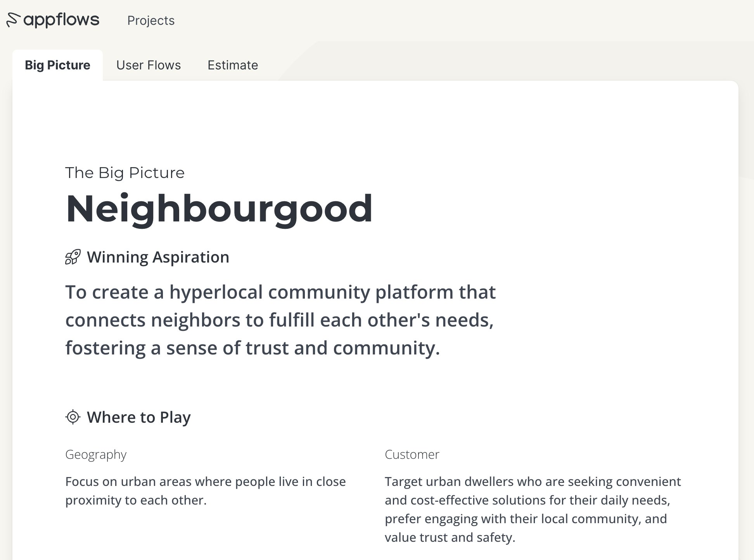Image resolution: width=754 pixels, height=560 pixels.
Task: Click the urban areas geography description
Action: pyautogui.click(x=206, y=491)
